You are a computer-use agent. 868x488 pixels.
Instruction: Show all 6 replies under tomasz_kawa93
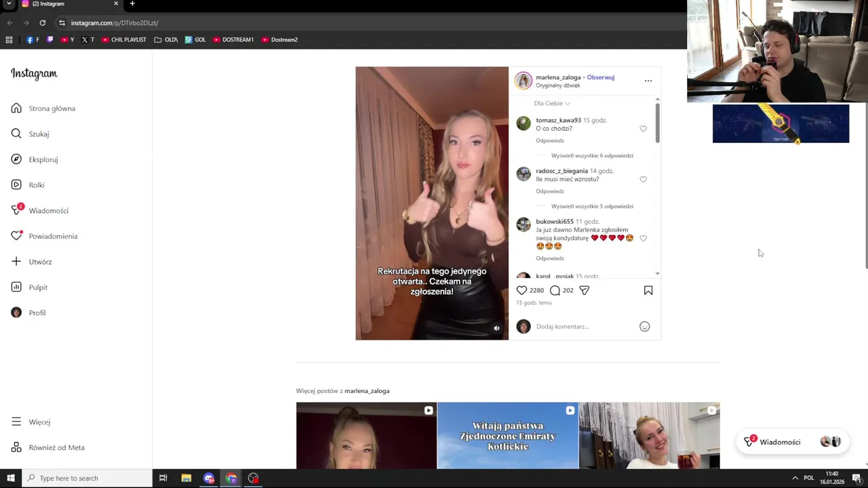click(592, 155)
